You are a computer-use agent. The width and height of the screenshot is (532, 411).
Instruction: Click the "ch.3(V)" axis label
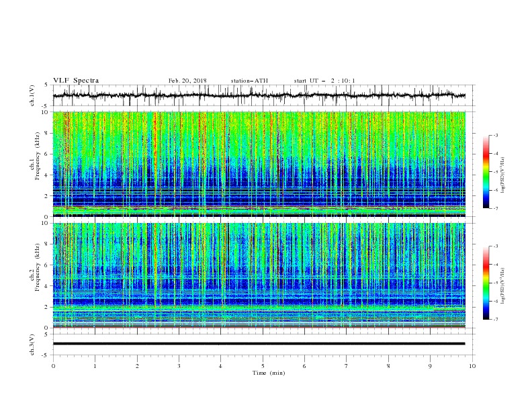coord(32,345)
